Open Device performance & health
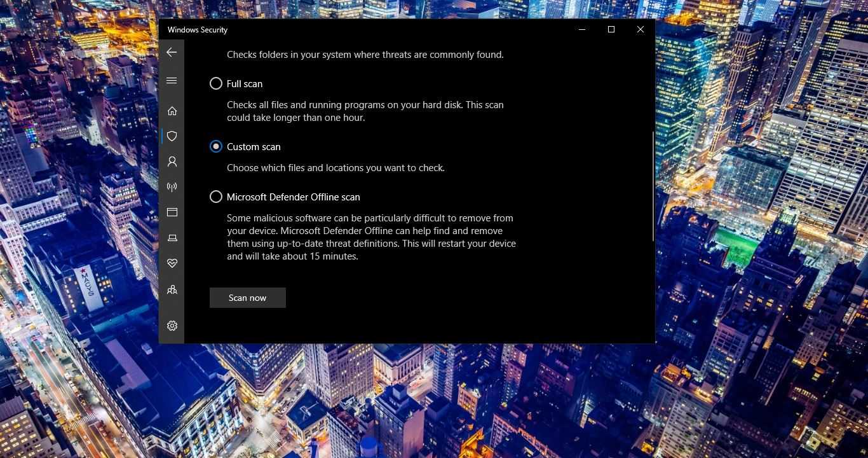 [x=172, y=263]
